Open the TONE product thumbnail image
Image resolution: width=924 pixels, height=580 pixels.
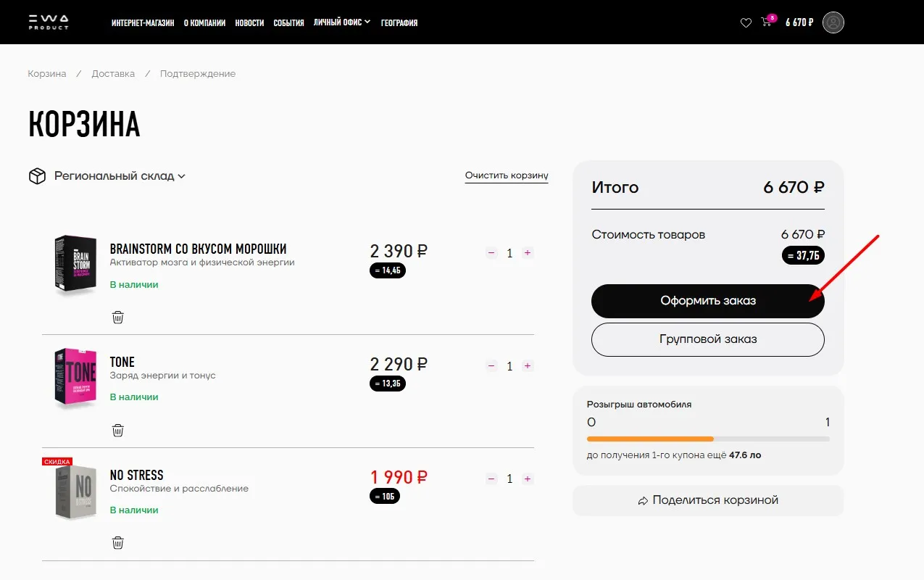tap(76, 378)
